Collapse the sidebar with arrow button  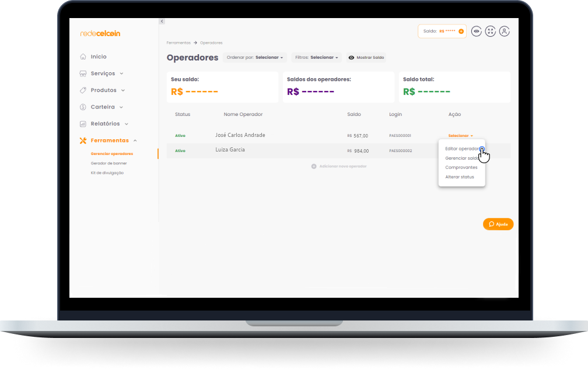tap(162, 22)
